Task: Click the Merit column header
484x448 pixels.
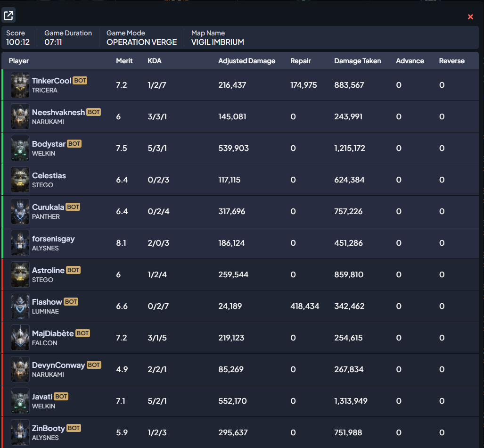Action: point(124,61)
